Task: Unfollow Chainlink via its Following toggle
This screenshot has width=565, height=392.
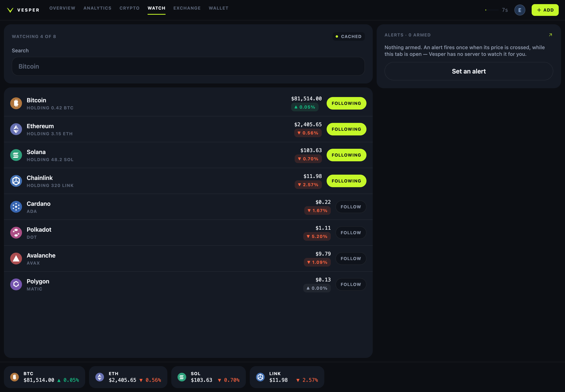Action: (346, 181)
